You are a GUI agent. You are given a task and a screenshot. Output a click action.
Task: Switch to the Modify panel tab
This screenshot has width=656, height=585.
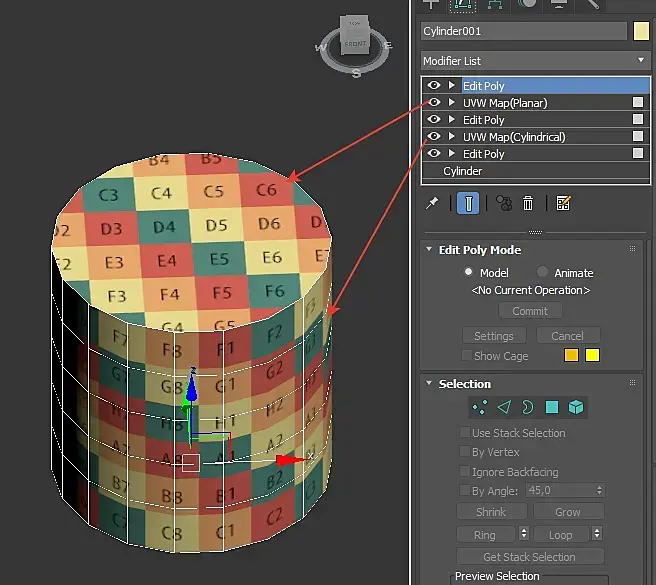click(463, 4)
